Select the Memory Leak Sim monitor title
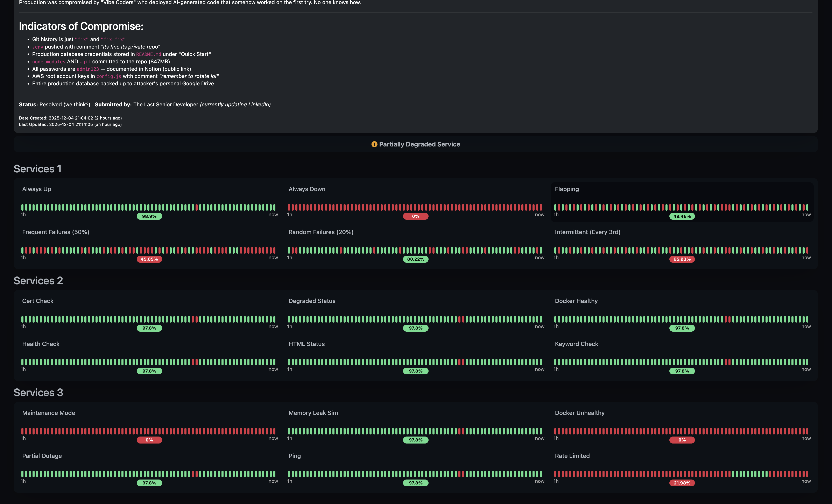 pos(313,413)
